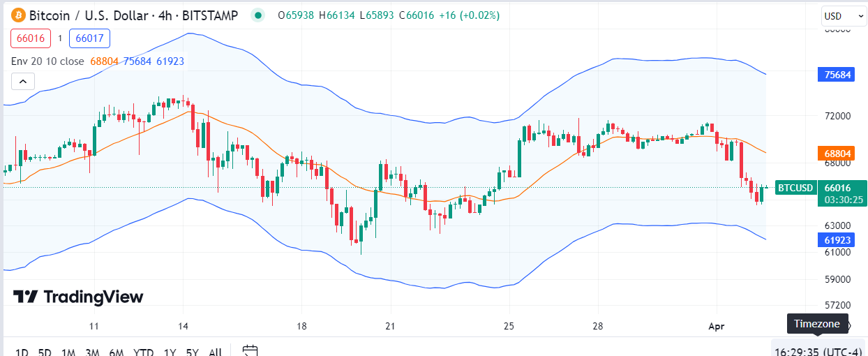Open the go-to-date calendar icon

[250, 351]
